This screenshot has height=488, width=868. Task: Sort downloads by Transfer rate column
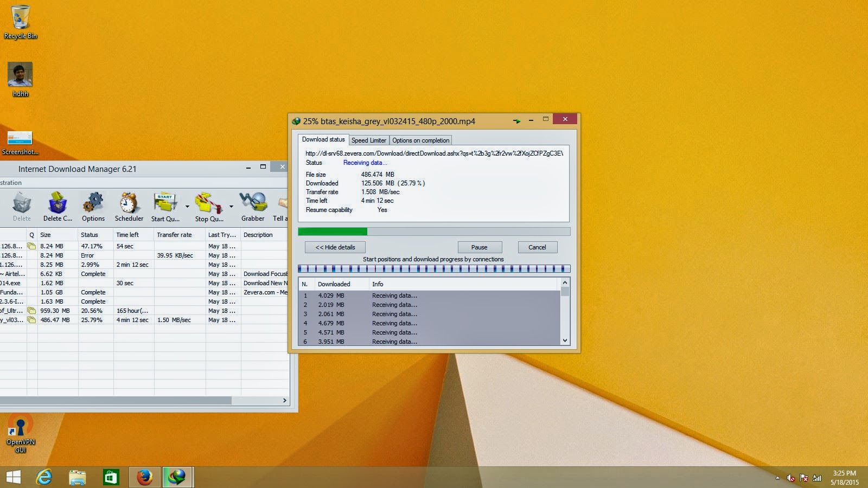[174, 235]
